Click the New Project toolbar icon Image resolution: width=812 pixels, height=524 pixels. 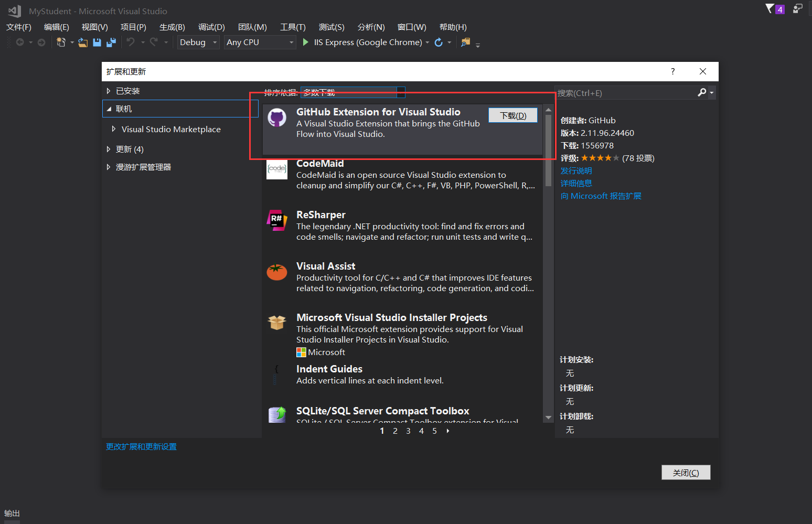pos(61,42)
